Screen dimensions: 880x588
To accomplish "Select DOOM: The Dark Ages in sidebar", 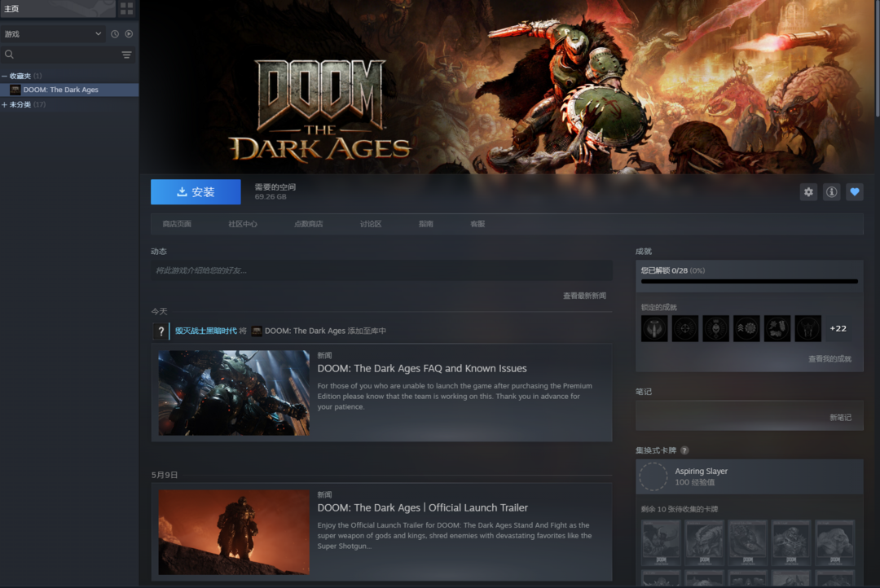I will tap(60, 90).
